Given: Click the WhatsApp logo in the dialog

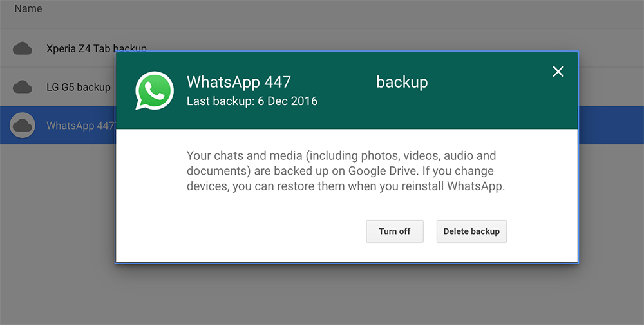Looking at the screenshot, I should (155, 90).
